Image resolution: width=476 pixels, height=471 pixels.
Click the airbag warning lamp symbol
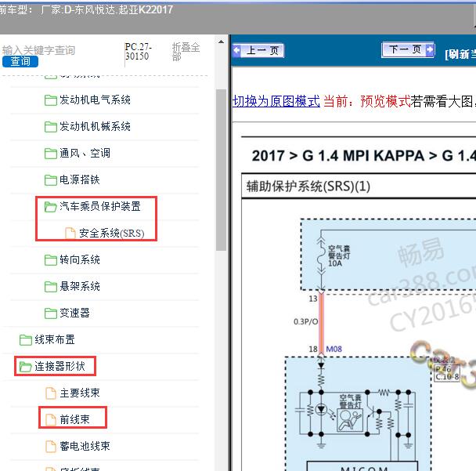pos(350,420)
